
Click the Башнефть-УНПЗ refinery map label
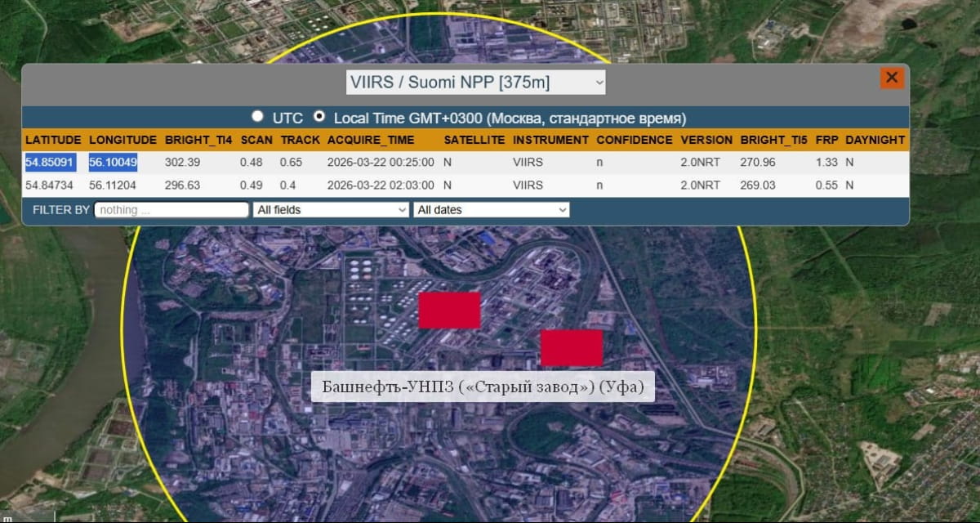(x=482, y=387)
